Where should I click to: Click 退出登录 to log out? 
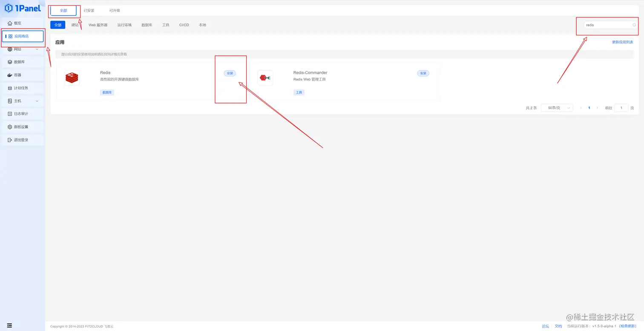(23, 140)
